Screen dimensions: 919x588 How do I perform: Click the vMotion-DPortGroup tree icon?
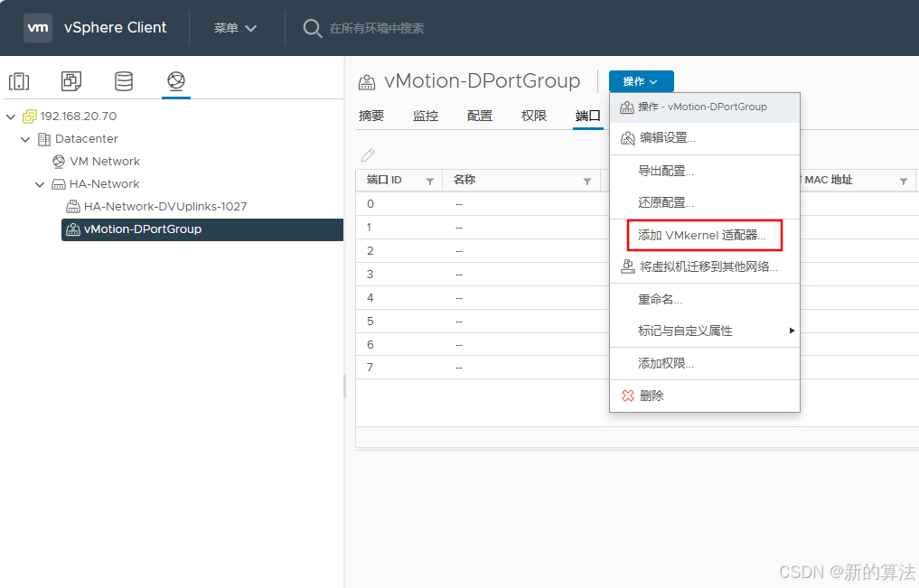coord(72,229)
